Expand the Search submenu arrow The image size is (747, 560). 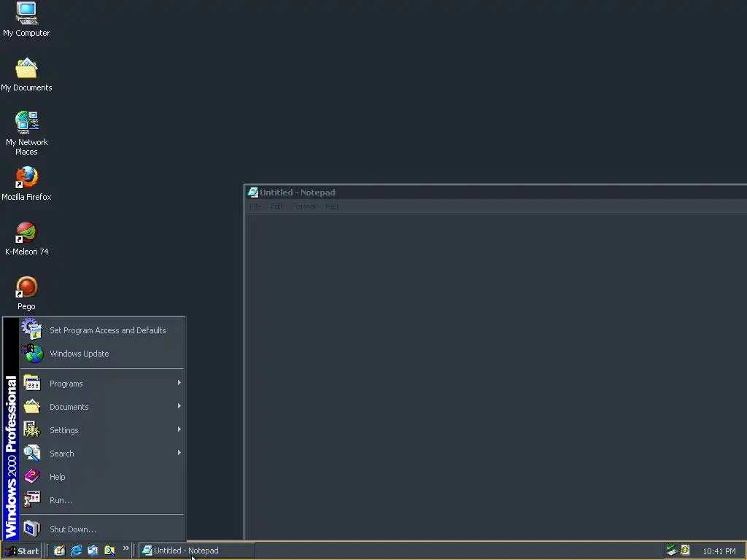coord(179,453)
